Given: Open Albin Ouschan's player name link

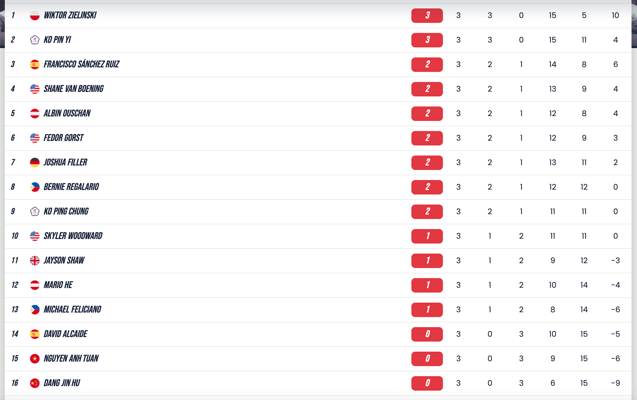Looking at the screenshot, I should pyautogui.click(x=67, y=114).
